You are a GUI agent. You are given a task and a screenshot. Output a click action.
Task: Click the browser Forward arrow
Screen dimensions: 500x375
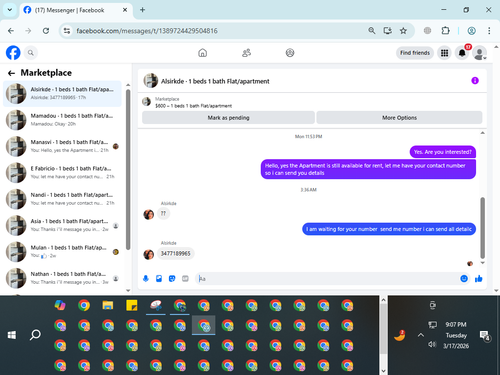click(28, 31)
